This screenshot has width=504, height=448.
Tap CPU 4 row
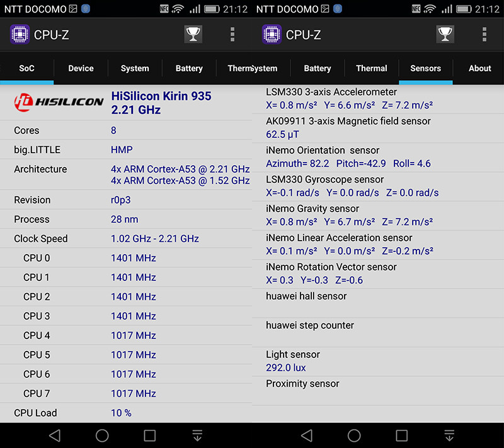point(126,335)
